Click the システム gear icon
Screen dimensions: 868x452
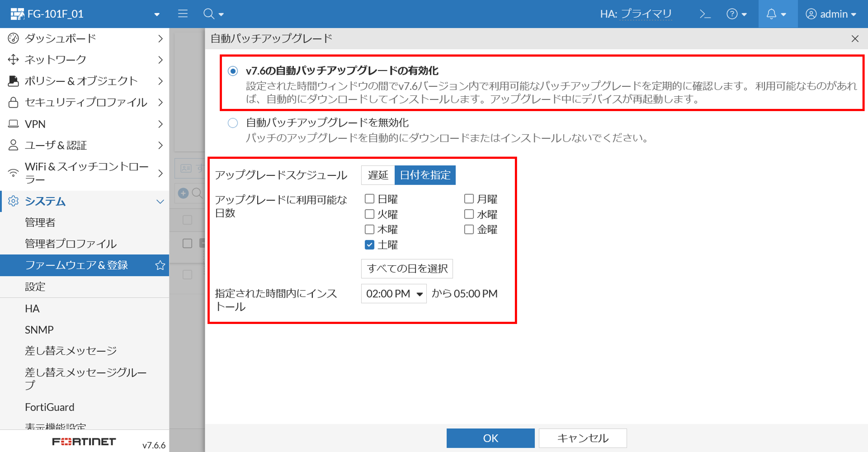13,201
